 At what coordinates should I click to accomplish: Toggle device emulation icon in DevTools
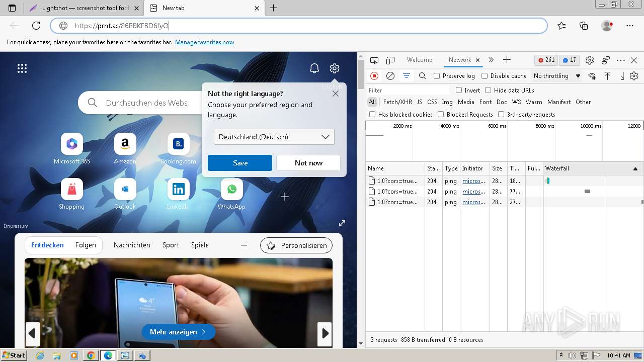390,60
